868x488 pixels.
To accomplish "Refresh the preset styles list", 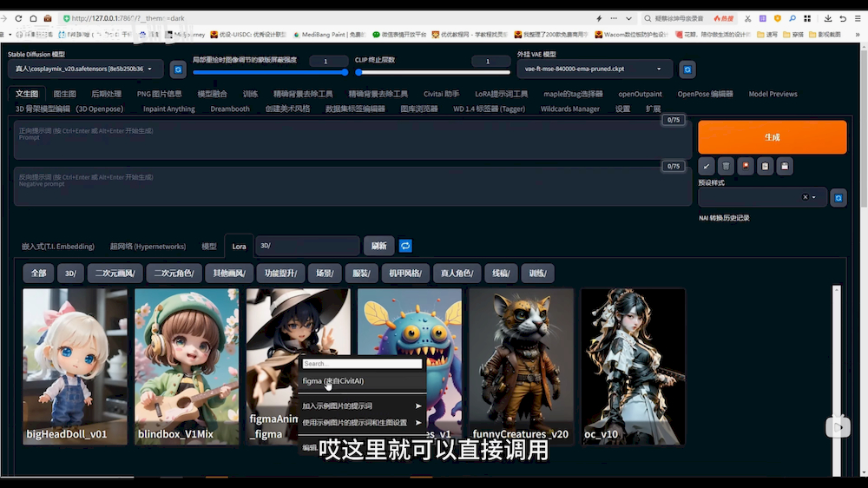I will click(838, 198).
